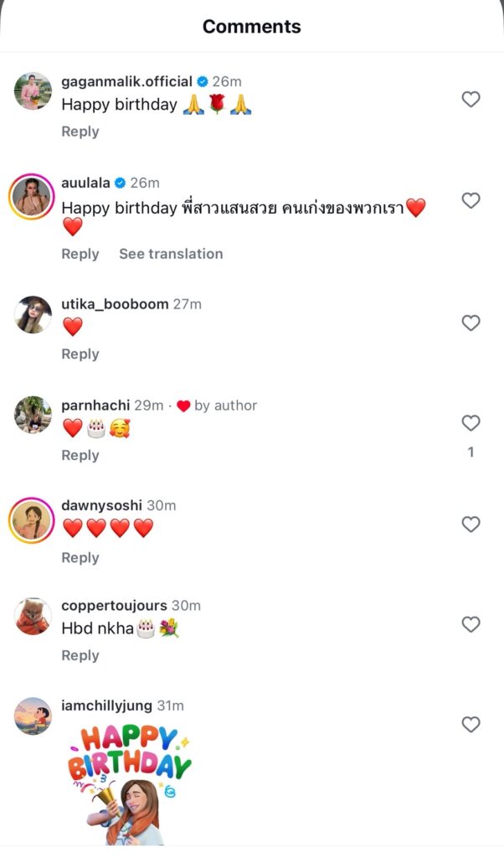Open utika_booboom's profile avatar
Image resolution: width=504 pixels, height=858 pixels.
point(33,315)
